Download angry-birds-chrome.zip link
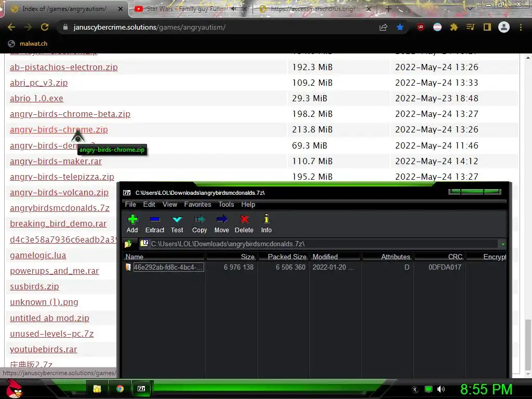 coord(59,129)
